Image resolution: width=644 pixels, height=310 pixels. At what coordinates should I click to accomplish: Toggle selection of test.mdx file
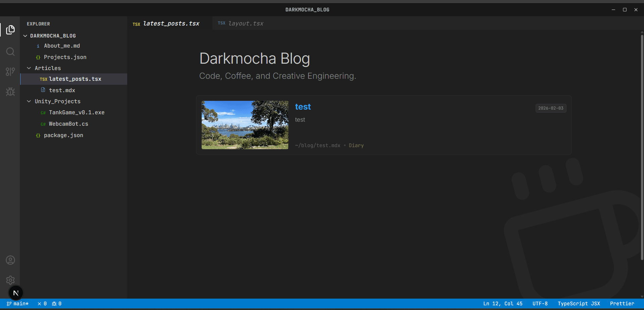pyautogui.click(x=62, y=90)
